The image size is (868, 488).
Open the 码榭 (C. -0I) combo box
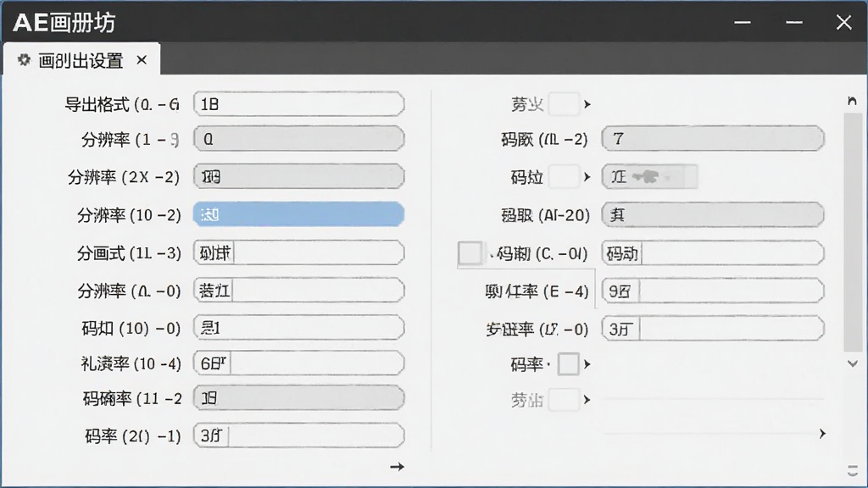click(x=713, y=253)
